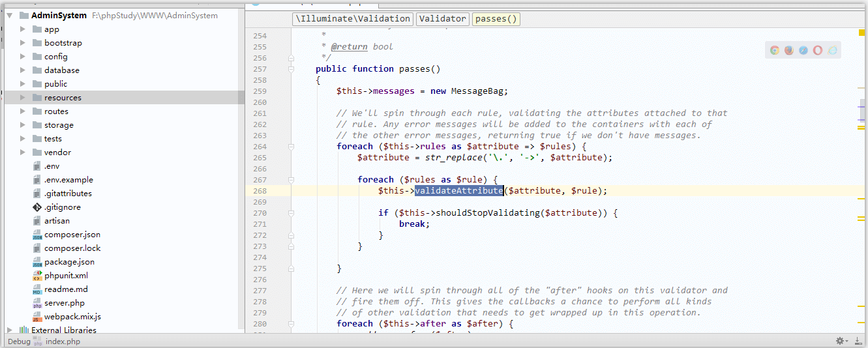Click the readme.md markdown file icon
The height and width of the screenshot is (348, 868).
pos(37,289)
